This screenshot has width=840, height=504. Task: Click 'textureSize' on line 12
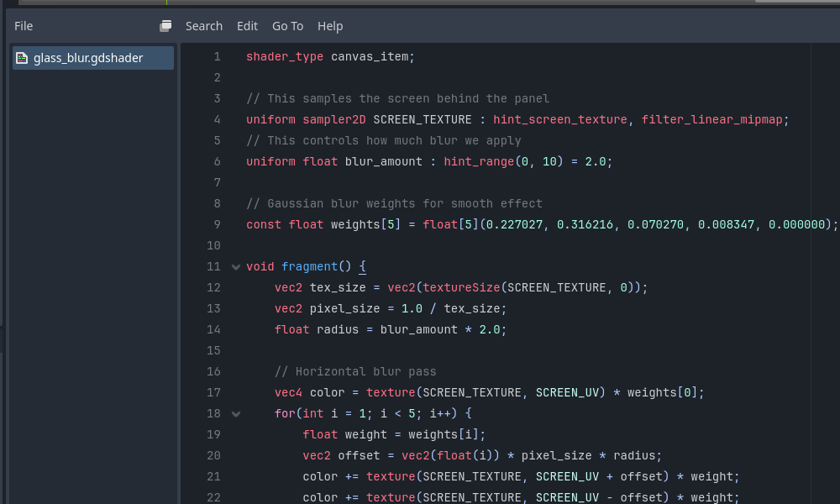point(461,287)
